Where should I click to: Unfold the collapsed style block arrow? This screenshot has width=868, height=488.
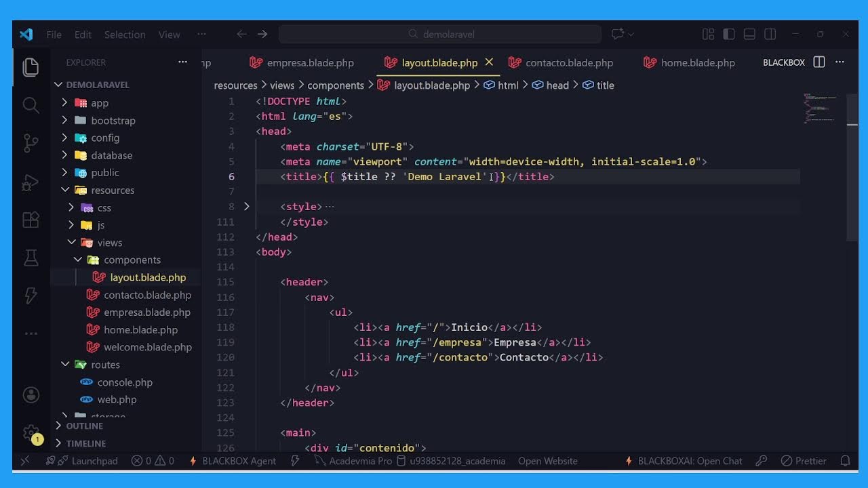click(246, 207)
